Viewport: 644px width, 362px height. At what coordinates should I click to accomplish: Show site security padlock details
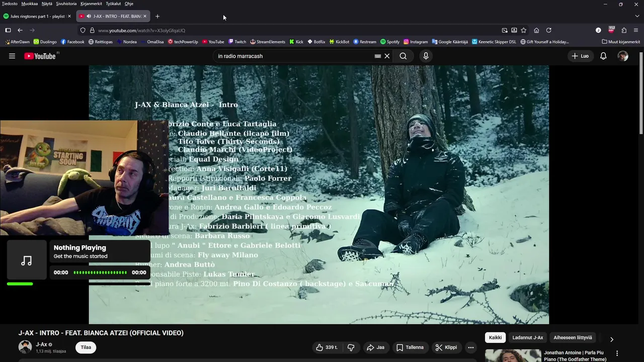[x=92, y=30]
